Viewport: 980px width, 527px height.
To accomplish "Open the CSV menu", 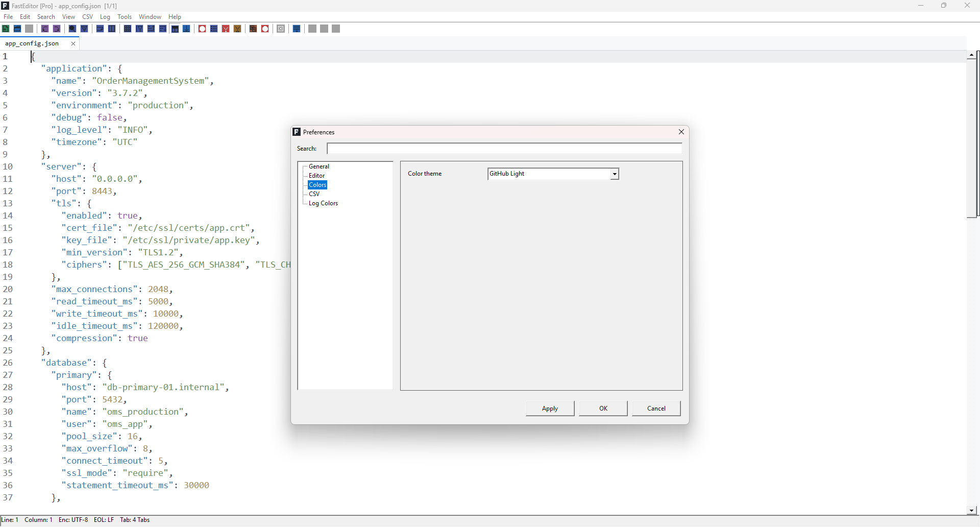I will pos(88,17).
